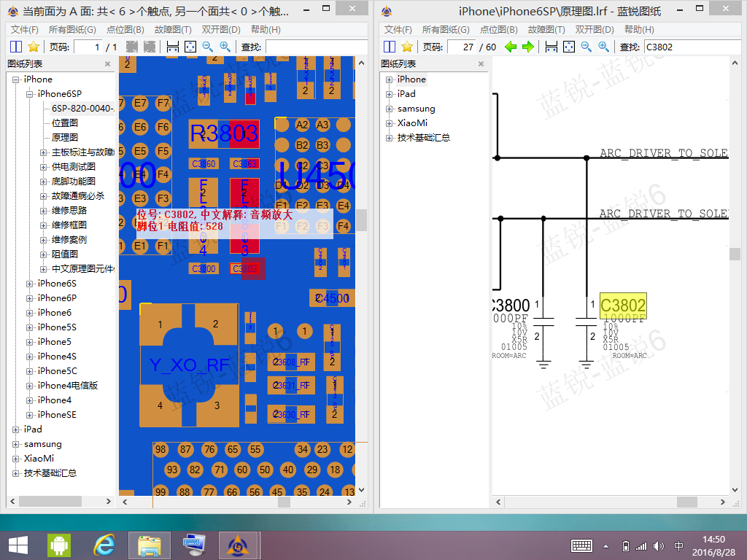Click split-view icon in right window toolbar
This screenshot has height=560, width=747.
(390, 47)
